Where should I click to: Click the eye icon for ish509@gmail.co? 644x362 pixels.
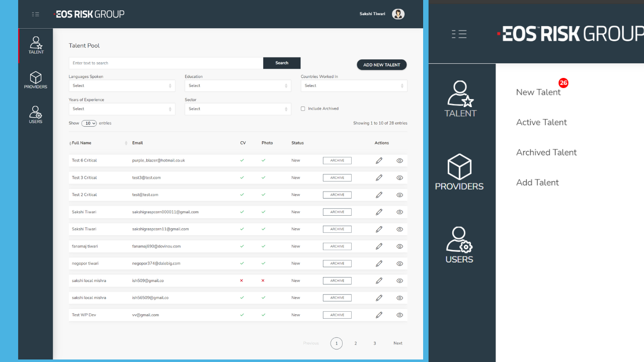[x=400, y=281]
